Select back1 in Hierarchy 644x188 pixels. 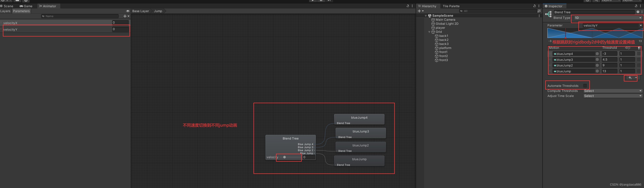point(444,36)
